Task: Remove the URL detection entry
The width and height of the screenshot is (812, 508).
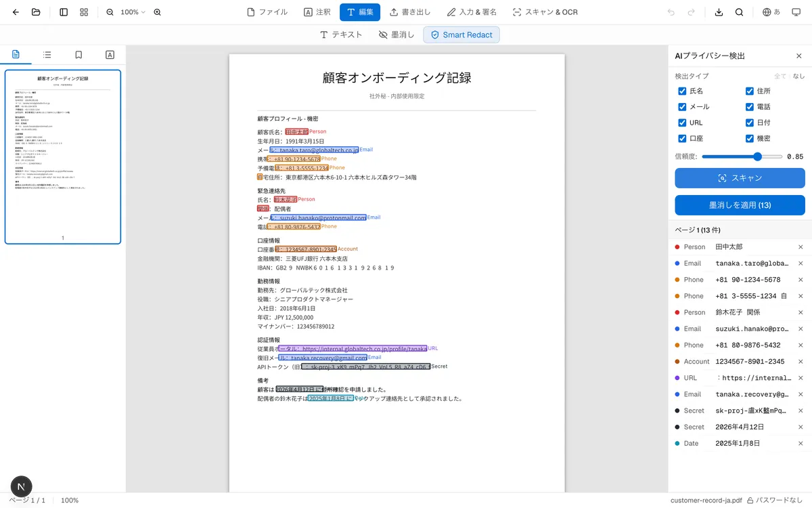Action: [800, 378]
